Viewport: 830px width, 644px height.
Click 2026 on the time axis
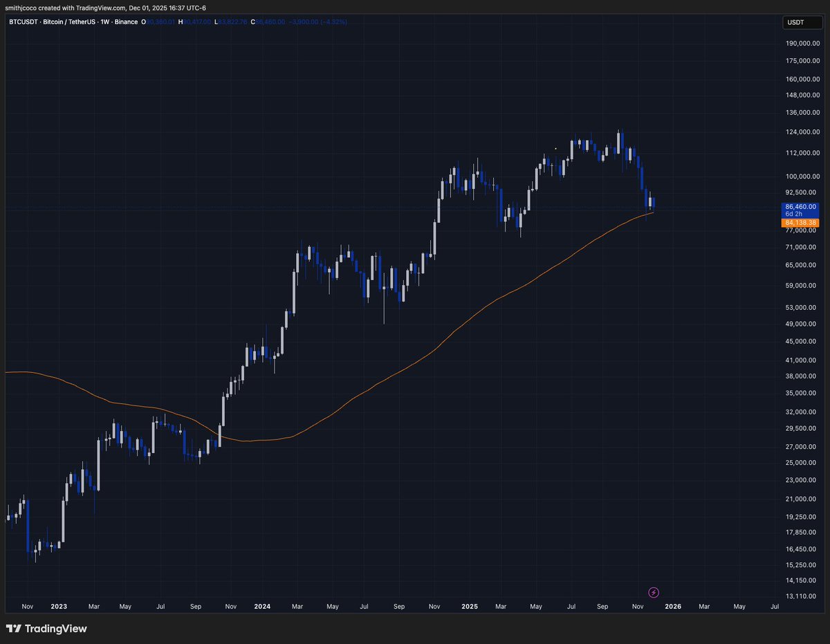[x=672, y=606]
